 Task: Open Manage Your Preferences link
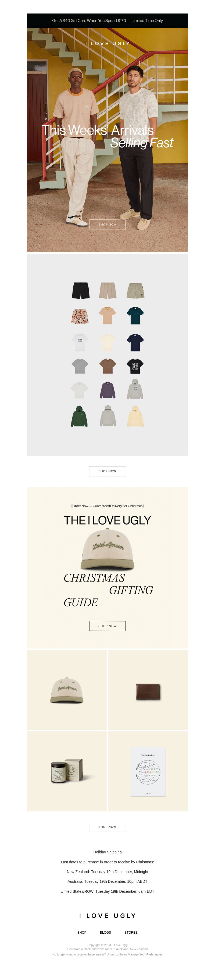click(x=145, y=954)
